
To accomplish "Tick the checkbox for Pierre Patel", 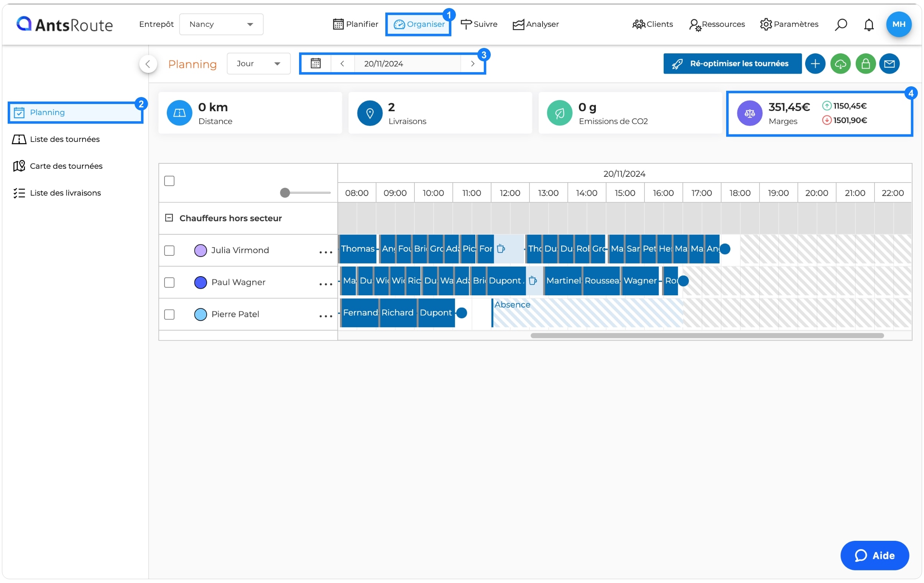I will pyautogui.click(x=169, y=315).
